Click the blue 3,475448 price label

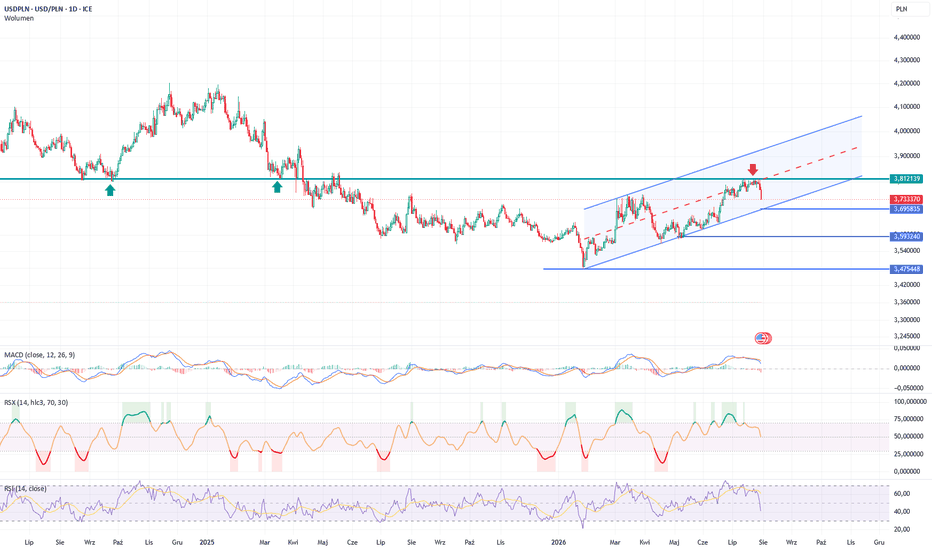coord(906,269)
